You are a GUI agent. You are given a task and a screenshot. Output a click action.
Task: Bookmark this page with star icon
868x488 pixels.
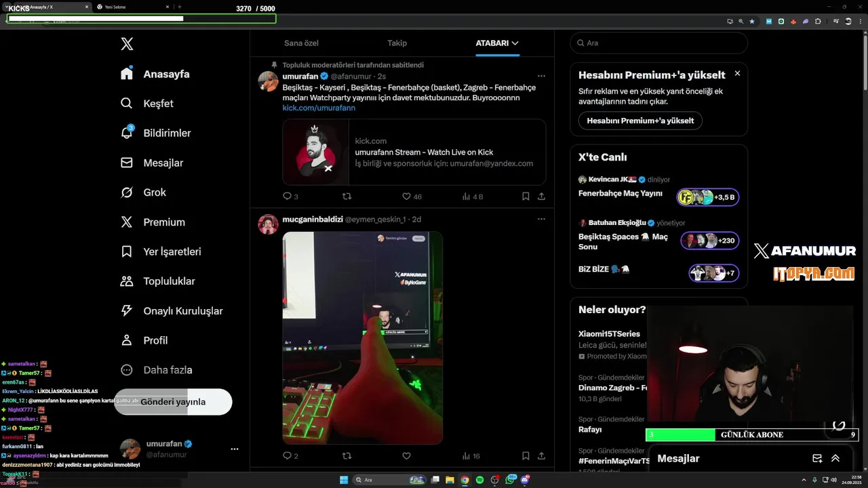coord(752,21)
